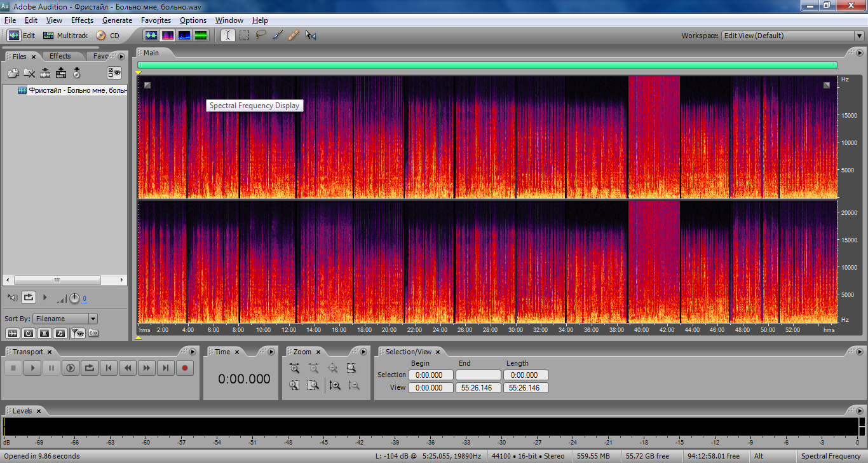Open the Sort By Filename dropdown
Screen dimensions: 868x463
point(65,319)
